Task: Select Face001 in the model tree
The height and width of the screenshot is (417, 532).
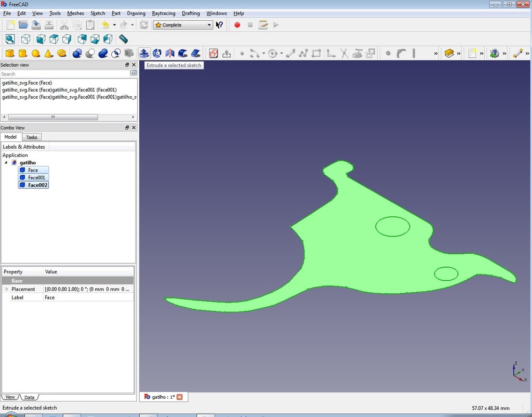Action: pyautogui.click(x=36, y=177)
